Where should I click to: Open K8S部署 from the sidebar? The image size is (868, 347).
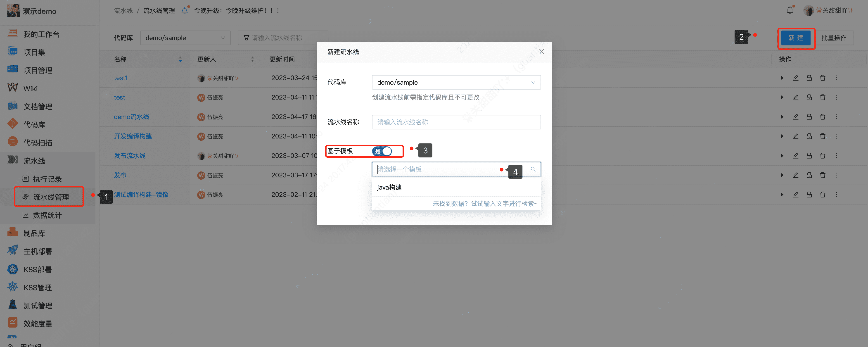pos(37,269)
